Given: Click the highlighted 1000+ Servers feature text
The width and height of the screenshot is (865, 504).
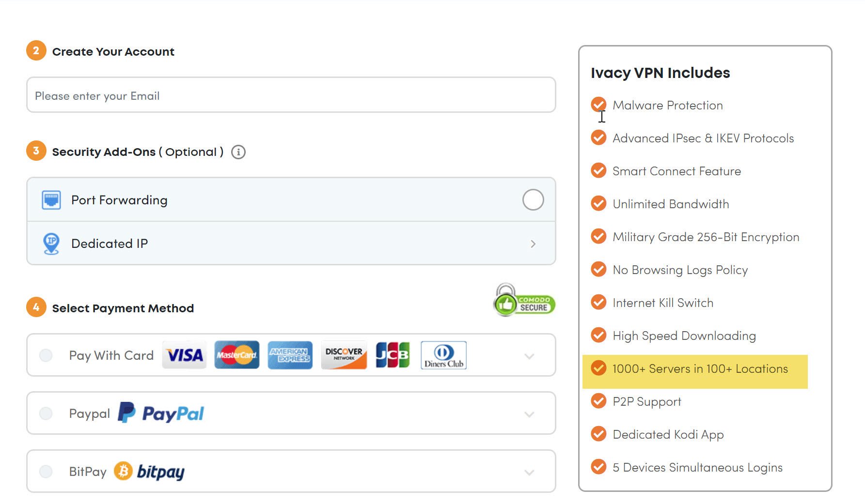Looking at the screenshot, I should coord(700,369).
